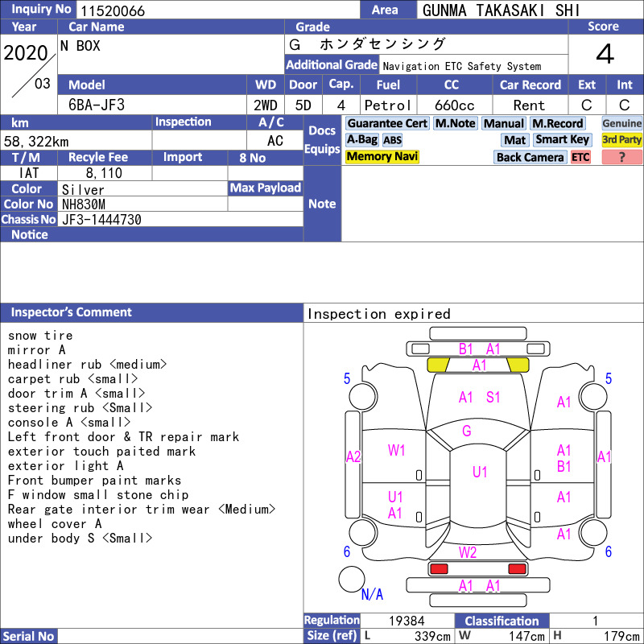Select the ABS equipment badge
The image size is (644, 644).
[x=392, y=140]
